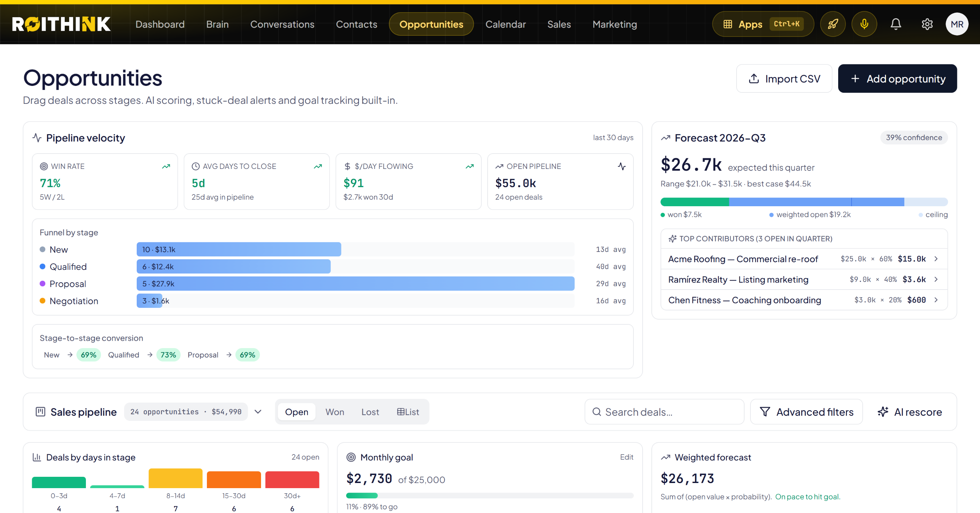Click the Import CSV upload icon
Image resolution: width=980 pixels, height=513 pixels.
pos(754,78)
